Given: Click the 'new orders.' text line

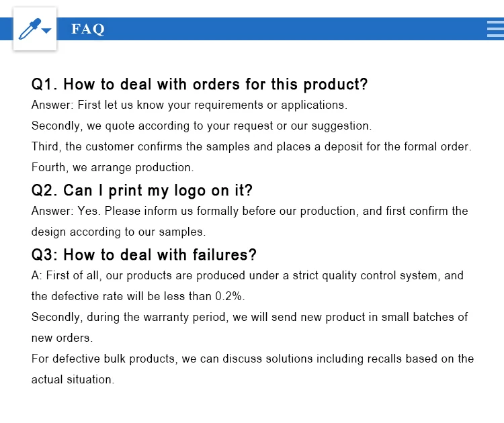Looking at the screenshot, I should coord(62,338).
